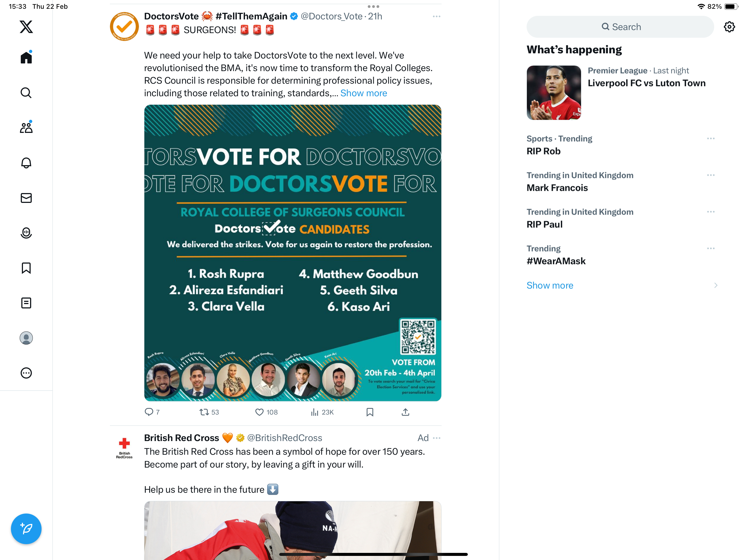This screenshot has height=560, width=747.
Task: Open the Notifications bell icon
Action: (x=26, y=163)
